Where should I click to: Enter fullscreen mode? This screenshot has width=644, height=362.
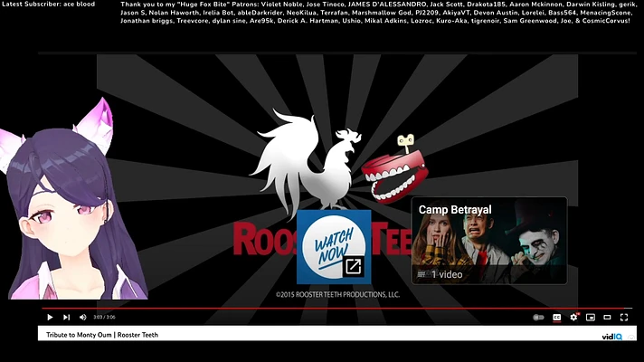[624, 317]
